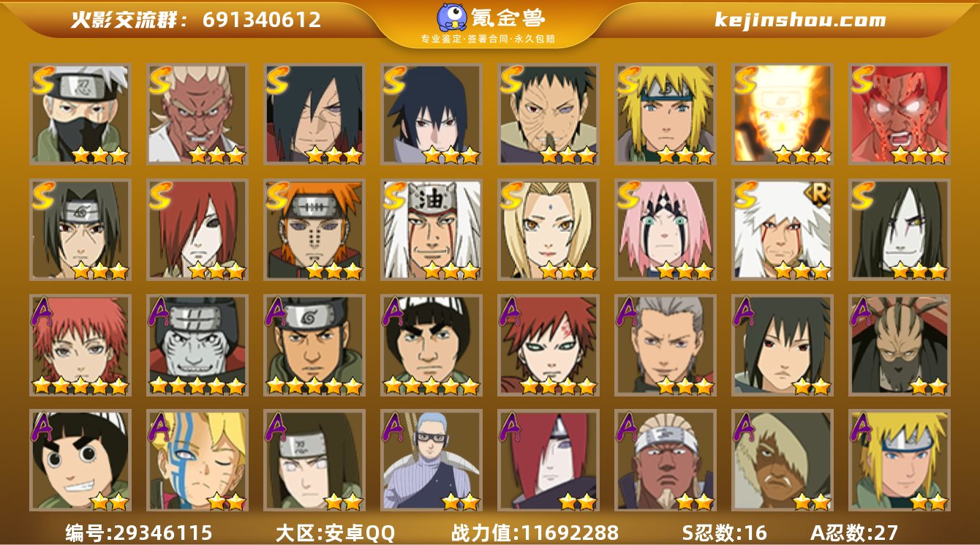The width and height of the screenshot is (980, 545).
Task: Select the dark-skinned Raikage S-rank portrait
Action: pyautogui.click(x=197, y=114)
